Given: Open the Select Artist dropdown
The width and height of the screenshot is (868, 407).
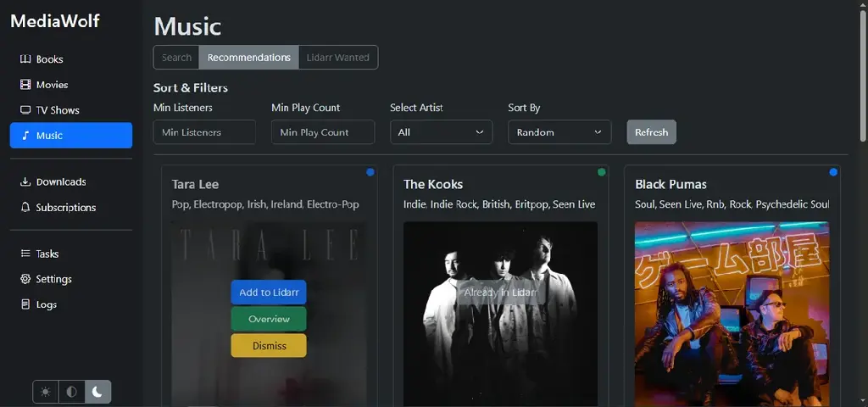Looking at the screenshot, I should pyautogui.click(x=441, y=132).
